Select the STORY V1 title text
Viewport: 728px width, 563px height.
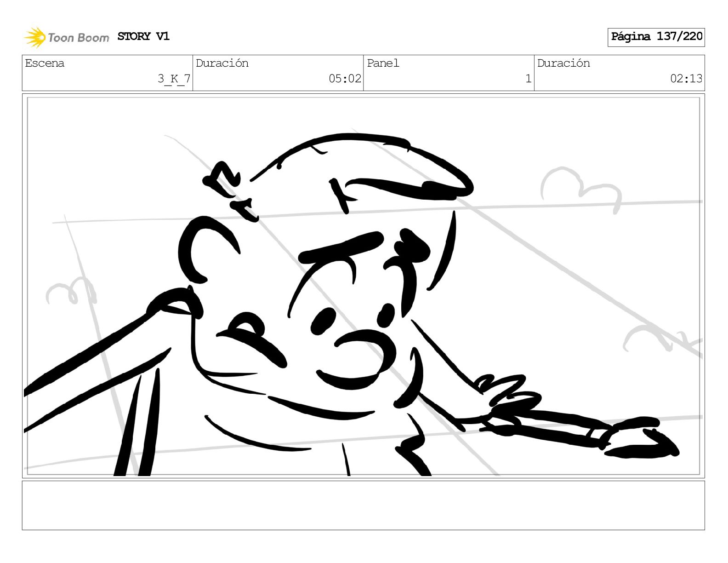(143, 36)
